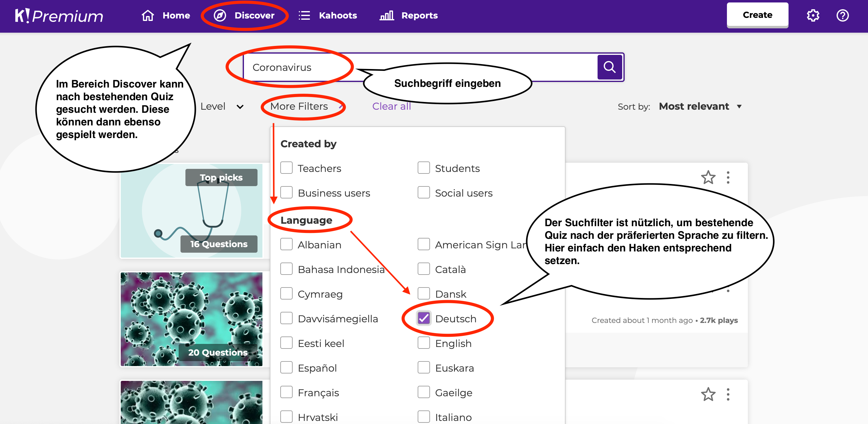Check the English checkbox
The image size is (868, 424).
coord(424,343)
